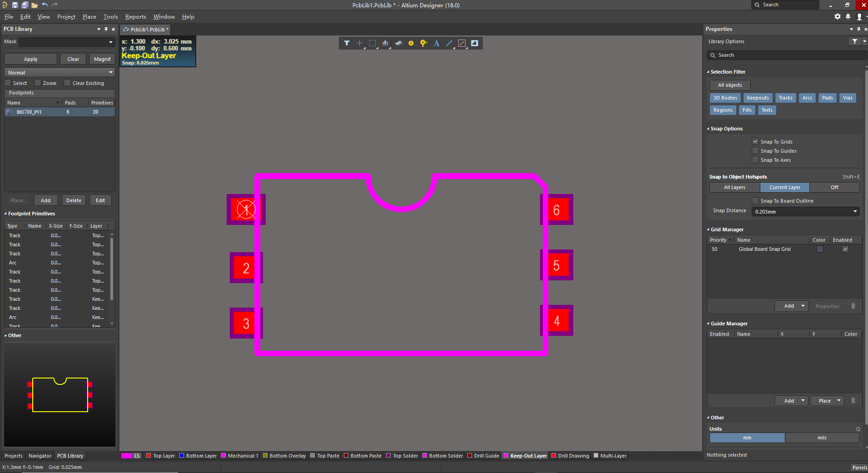Open the Tools menu
Viewport: 868px width, 473px height.
pos(110,17)
